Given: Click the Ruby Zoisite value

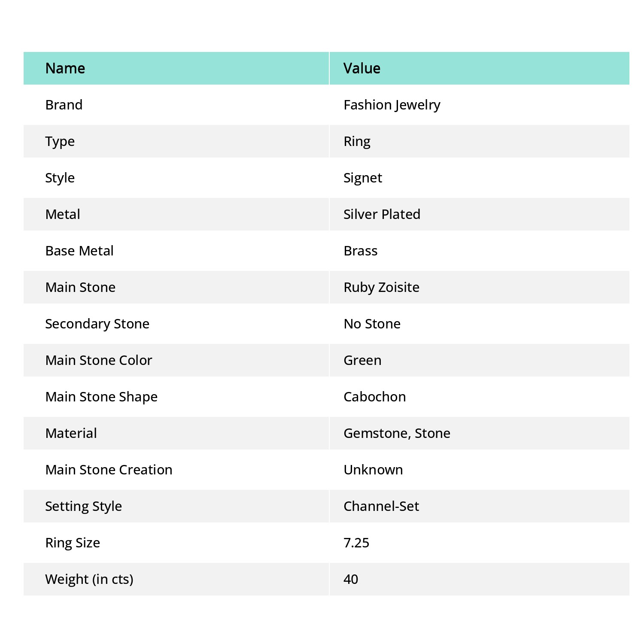Looking at the screenshot, I should tap(381, 287).
